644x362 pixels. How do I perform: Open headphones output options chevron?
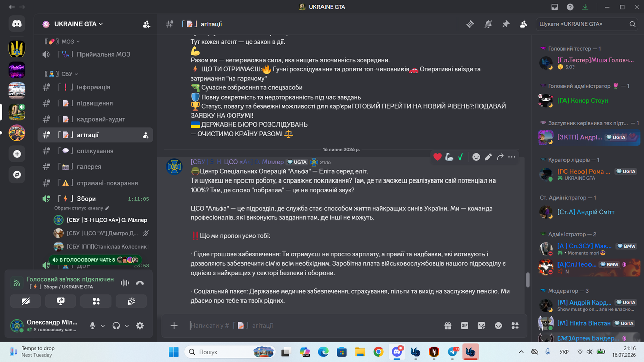point(127,326)
